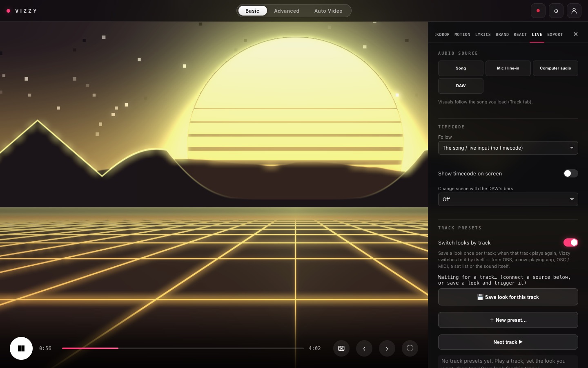Open the Motion tab
This screenshot has width=588, height=368.
pyautogui.click(x=462, y=35)
